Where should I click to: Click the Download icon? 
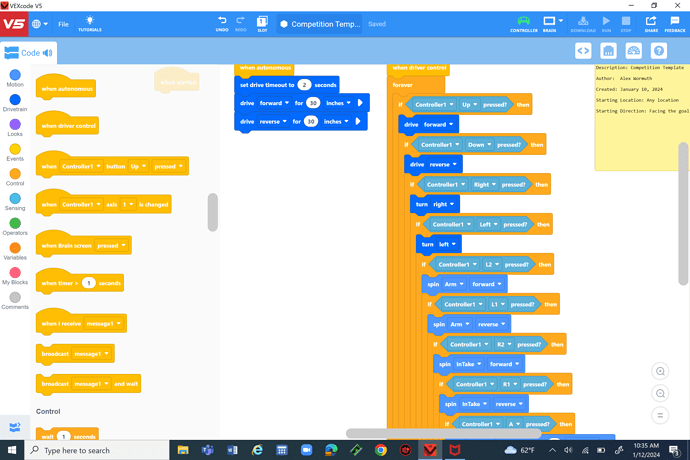pyautogui.click(x=583, y=24)
